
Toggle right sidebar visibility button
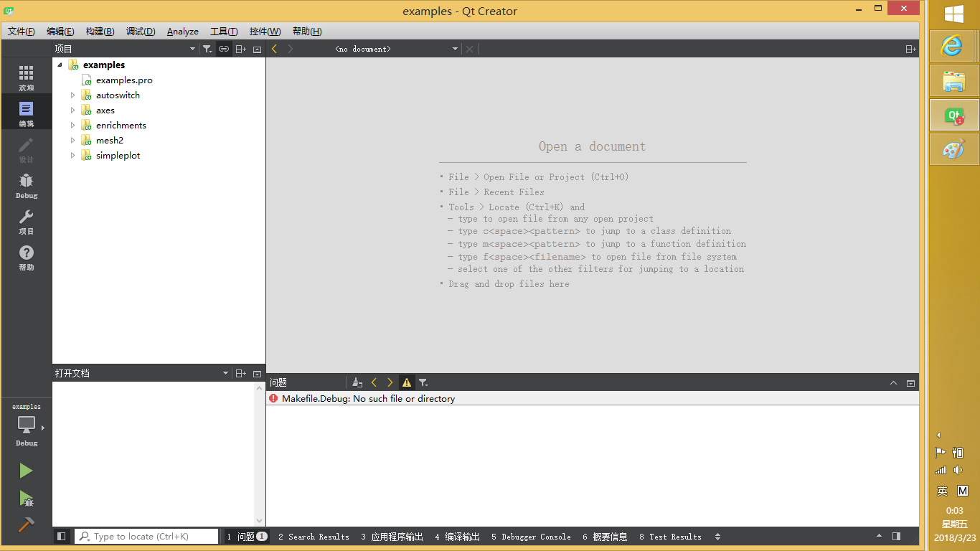(896, 536)
